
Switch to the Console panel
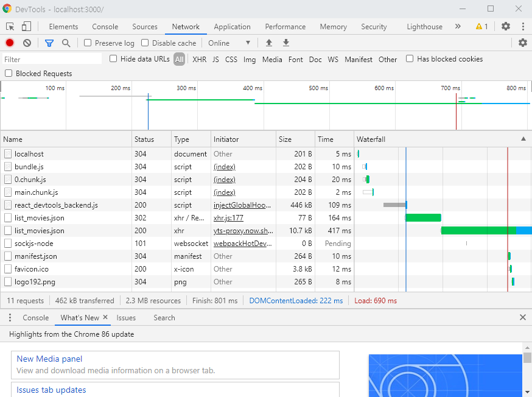coord(105,27)
